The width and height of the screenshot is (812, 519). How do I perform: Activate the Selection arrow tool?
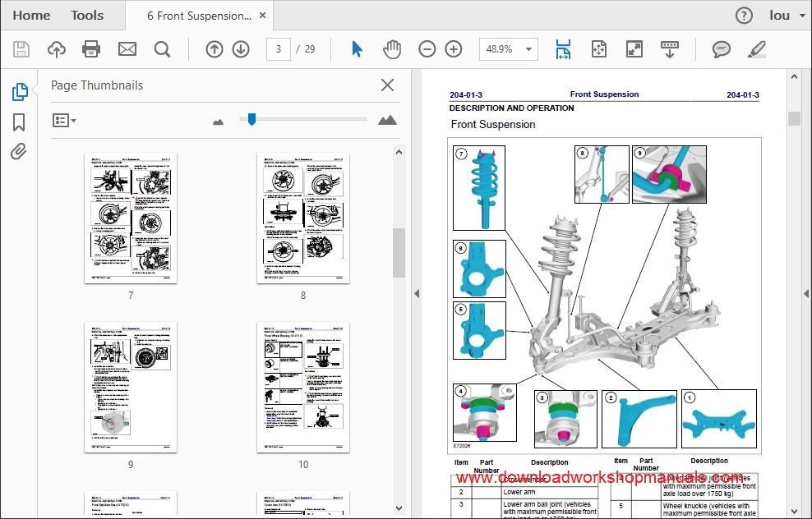coord(357,49)
